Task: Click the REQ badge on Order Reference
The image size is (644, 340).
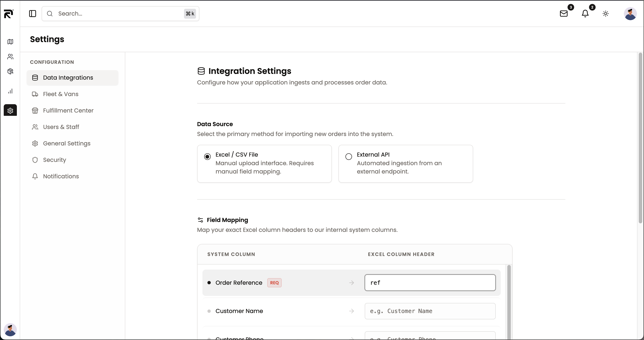Action: tap(274, 283)
